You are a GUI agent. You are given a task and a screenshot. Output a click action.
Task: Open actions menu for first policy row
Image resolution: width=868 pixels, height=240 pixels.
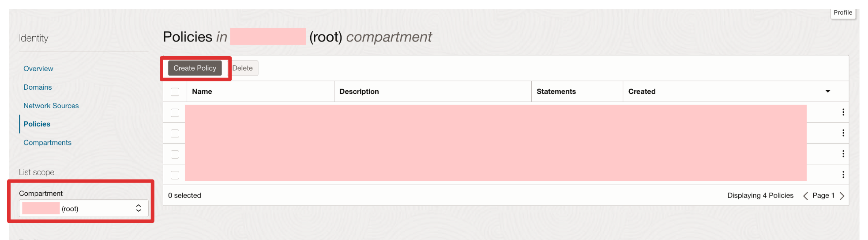[843, 112]
